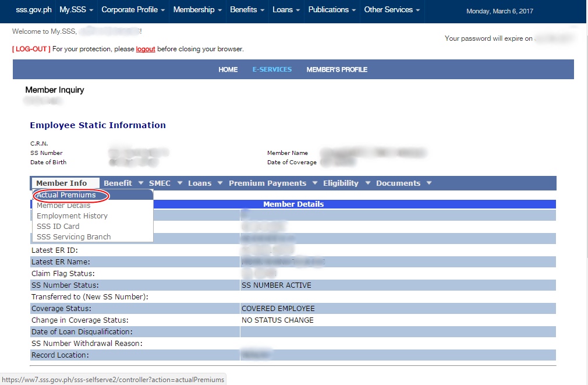Click the red logout hyperlink
Screen dimensions: 588x385
point(146,49)
